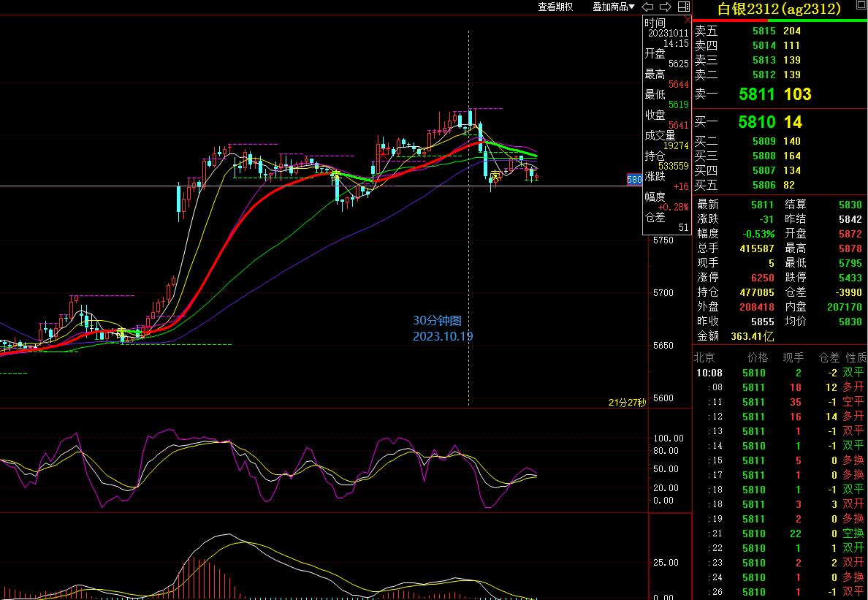Select the 10:08 tick row marked 双平

pyautogui.click(x=780, y=373)
